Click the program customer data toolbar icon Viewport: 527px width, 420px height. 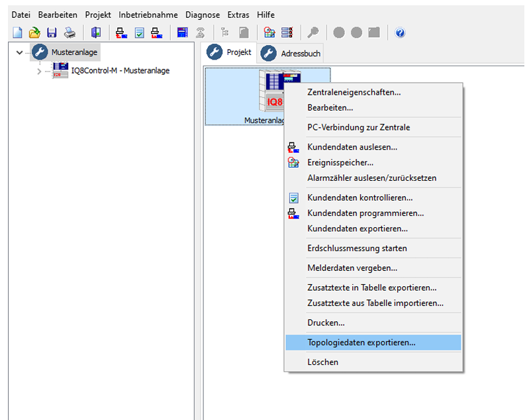point(157,32)
